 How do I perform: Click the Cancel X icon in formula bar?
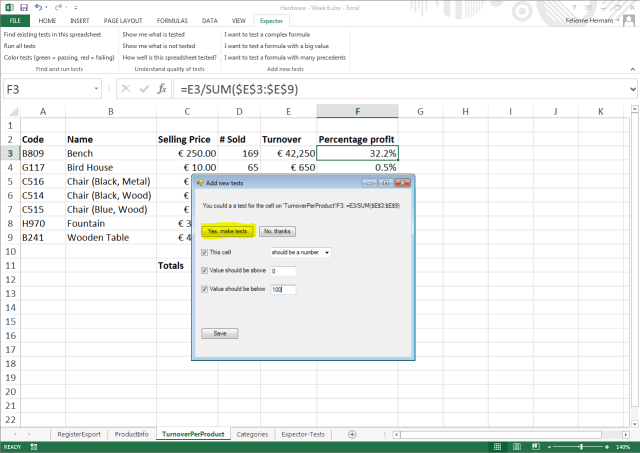click(126, 89)
